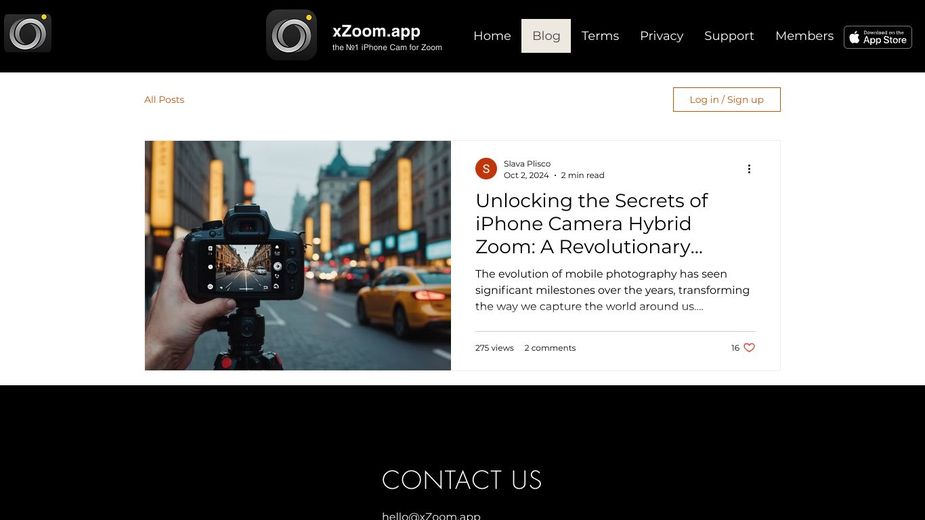
Task: Select the Blog tab in navigation
Action: 546,36
